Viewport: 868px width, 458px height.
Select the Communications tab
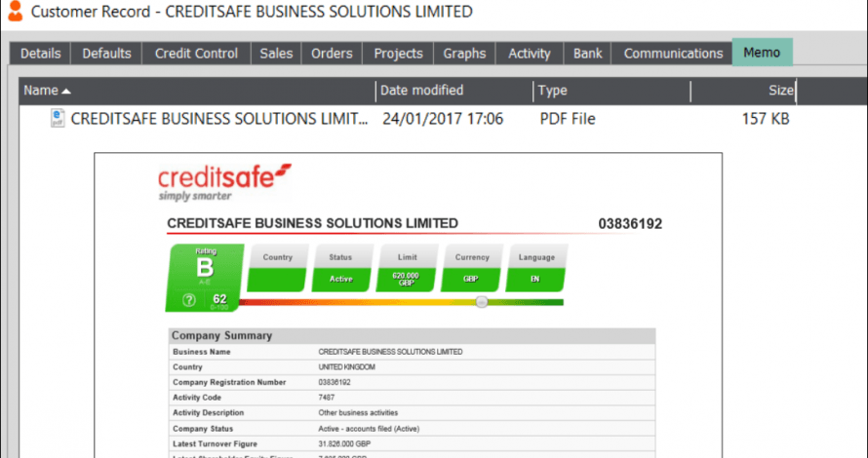pos(673,54)
